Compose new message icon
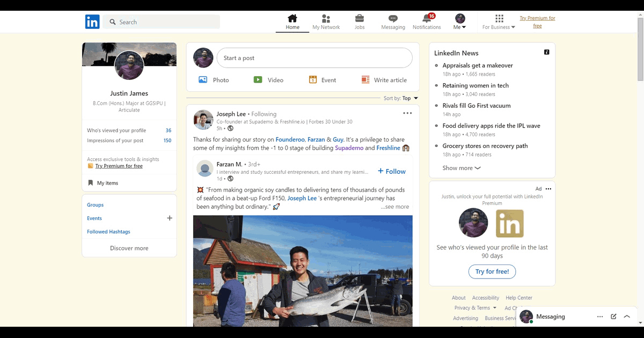The width and height of the screenshot is (644, 338). [x=613, y=317]
